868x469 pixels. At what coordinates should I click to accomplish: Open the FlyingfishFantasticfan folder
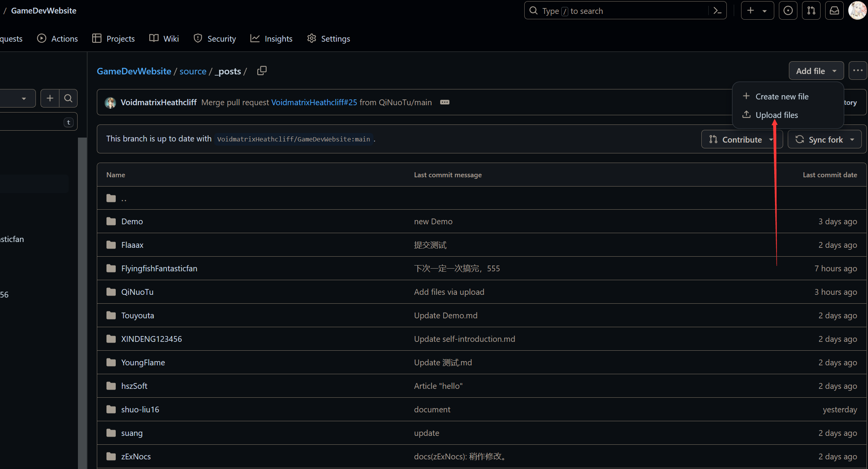[x=159, y=269]
